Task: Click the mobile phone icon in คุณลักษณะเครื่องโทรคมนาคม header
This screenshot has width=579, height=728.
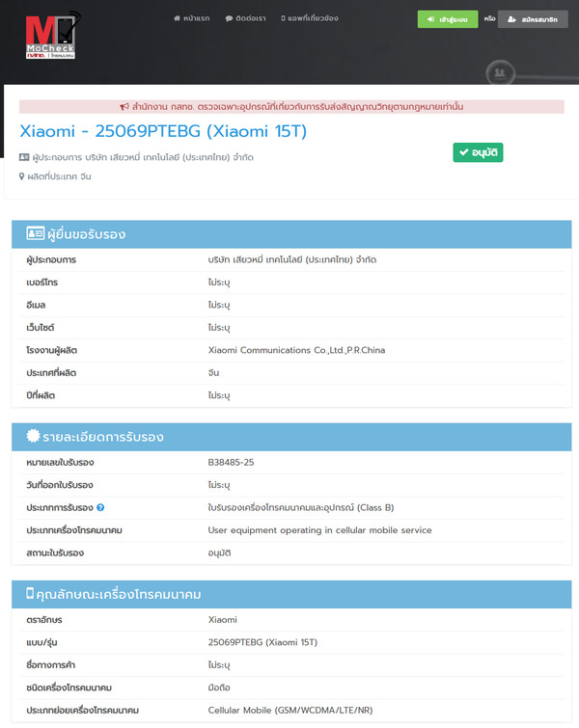Action: pos(30,594)
